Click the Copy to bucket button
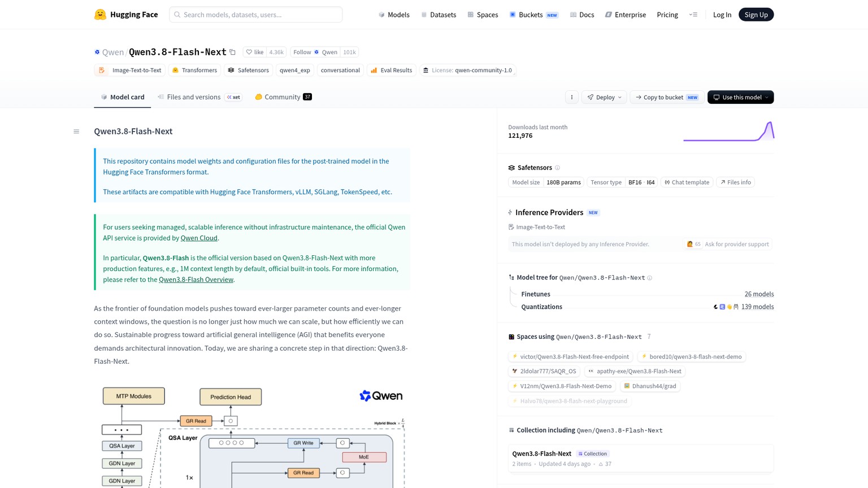 667,97
